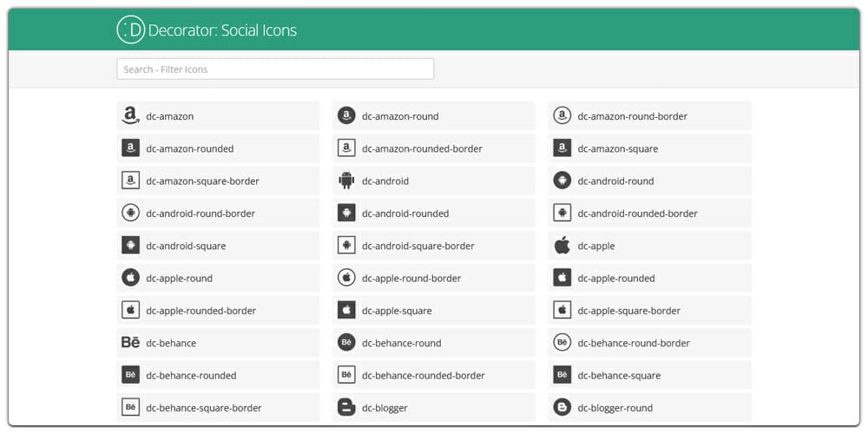Pick the dc-amazon-round-border icon
This screenshot has height=434, width=868.
[562, 115]
